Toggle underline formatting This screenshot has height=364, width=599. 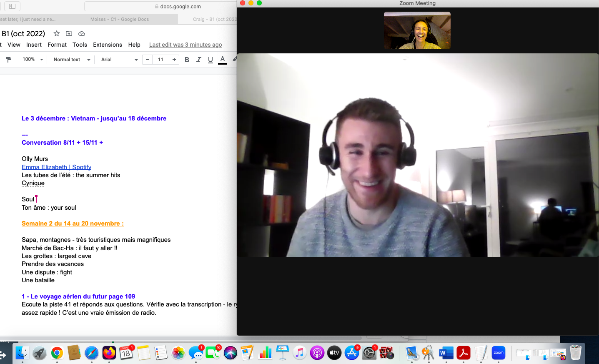(210, 59)
